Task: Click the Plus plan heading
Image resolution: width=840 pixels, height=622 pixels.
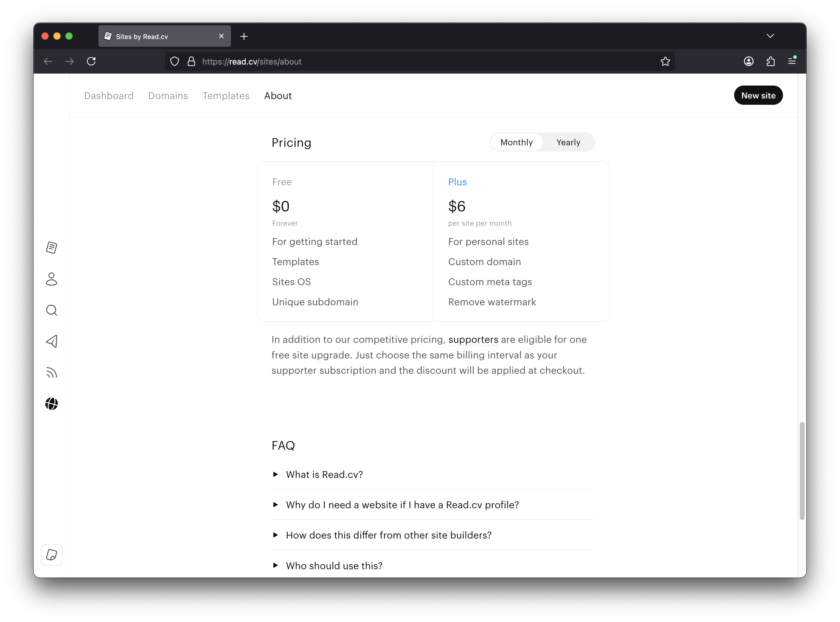Action: (x=457, y=182)
